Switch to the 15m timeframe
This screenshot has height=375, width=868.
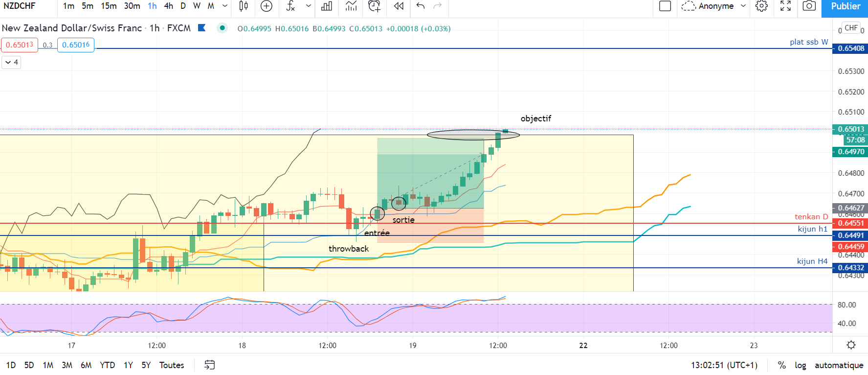click(109, 6)
